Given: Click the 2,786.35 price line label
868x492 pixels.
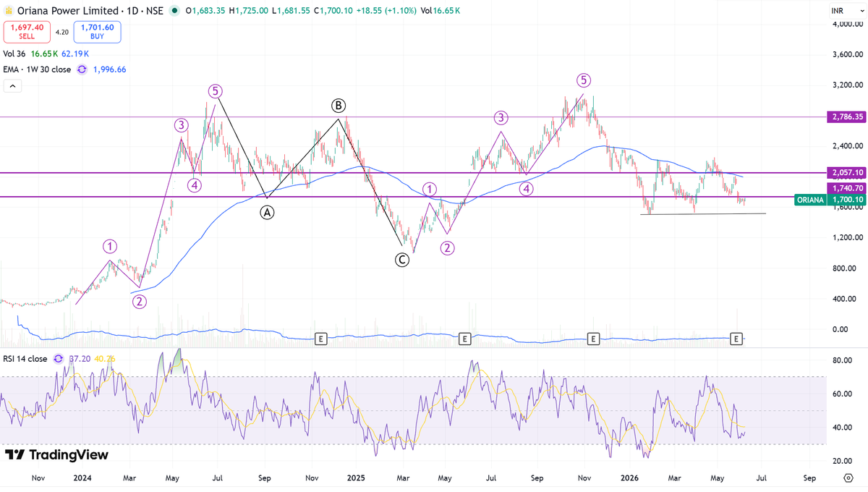Looking at the screenshot, I should (x=848, y=116).
